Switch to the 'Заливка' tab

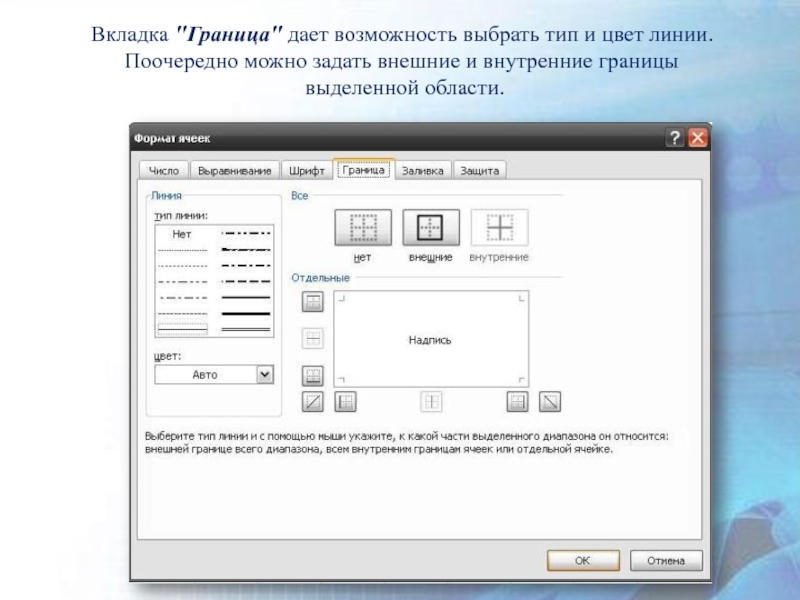tap(422, 170)
